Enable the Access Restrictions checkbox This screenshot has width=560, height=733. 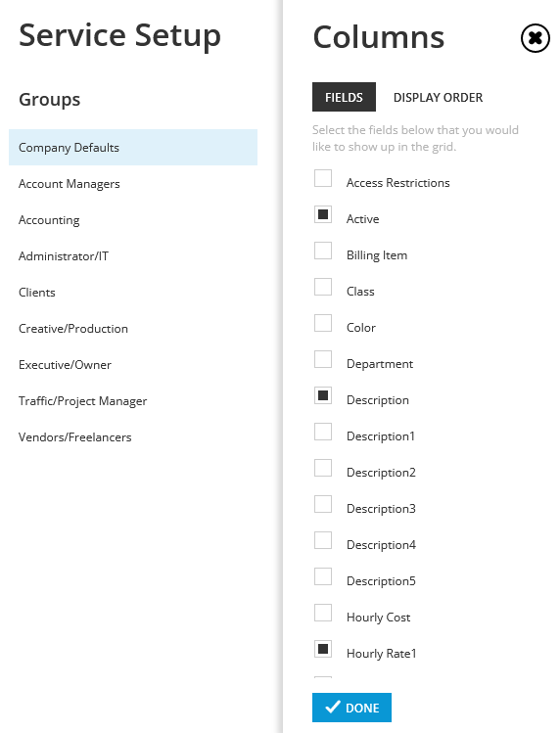[x=323, y=178]
